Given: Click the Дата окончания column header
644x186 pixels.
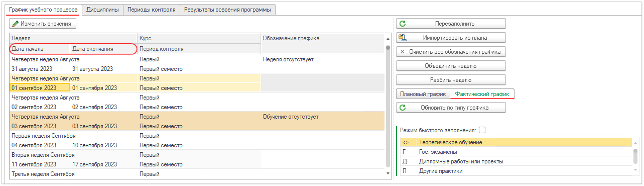Looking at the screenshot, I should (x=104, y=49).
